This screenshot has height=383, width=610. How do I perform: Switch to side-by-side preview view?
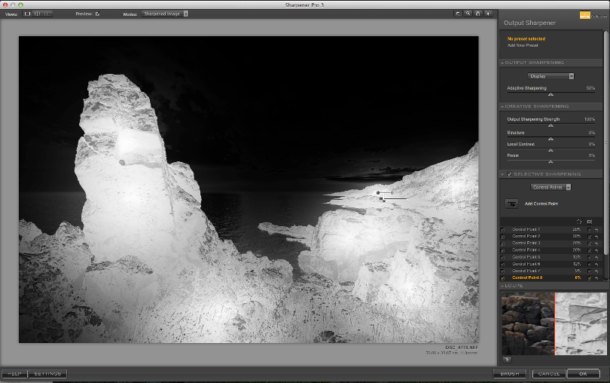tap(47, 14)
